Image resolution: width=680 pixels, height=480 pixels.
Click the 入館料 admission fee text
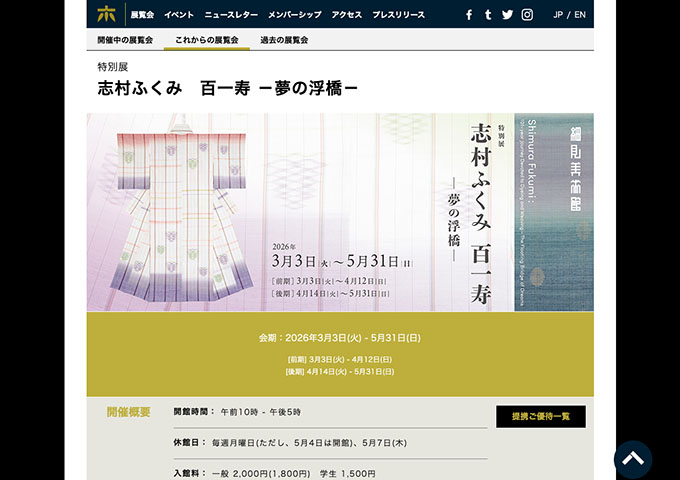[x=275, y=473]
